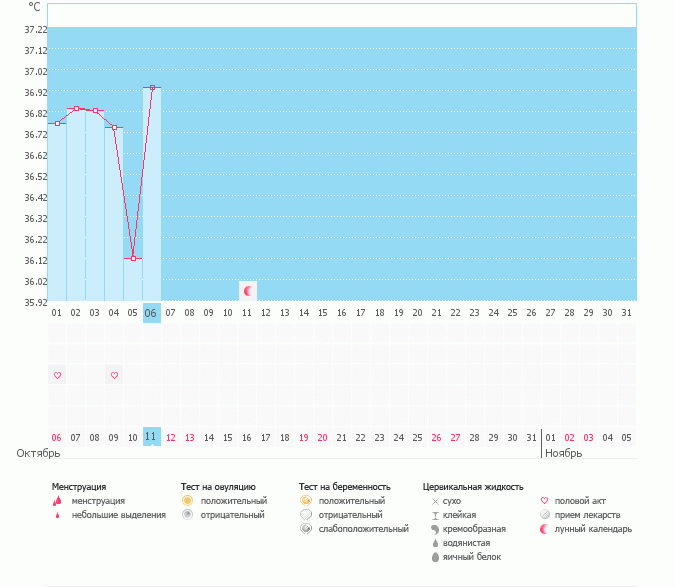Click red date 02 under Ноябрь
The image size is (675, 587).
coord(570,438)
